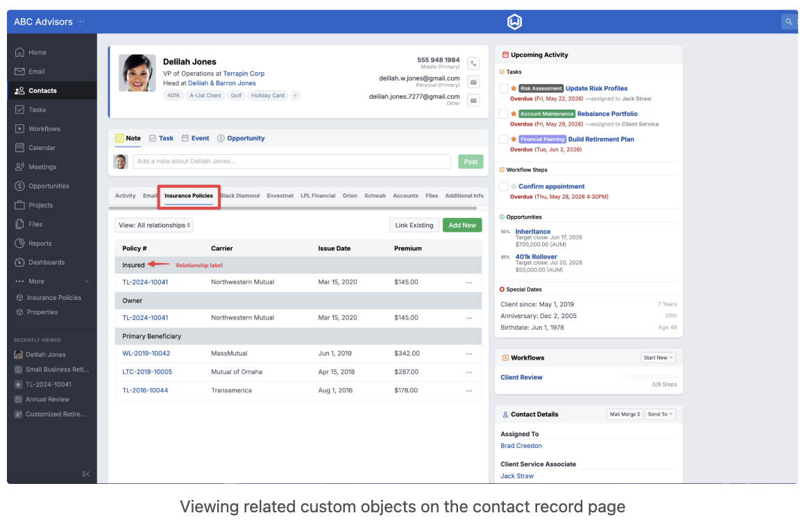Open the Opportunities dollar icon in sidebar
Viewport: 812px width, 529px height.
pyautogui.click(x=19, y=186)
